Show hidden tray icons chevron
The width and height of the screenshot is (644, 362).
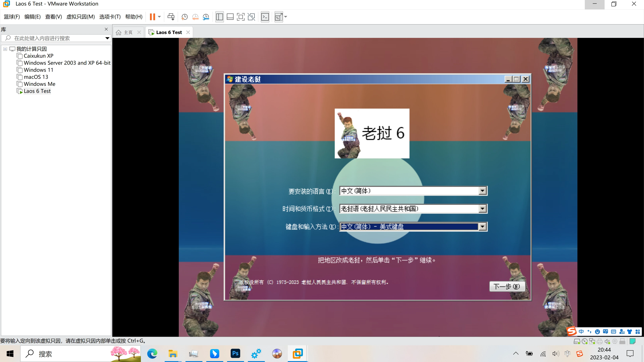coord(516,353)
